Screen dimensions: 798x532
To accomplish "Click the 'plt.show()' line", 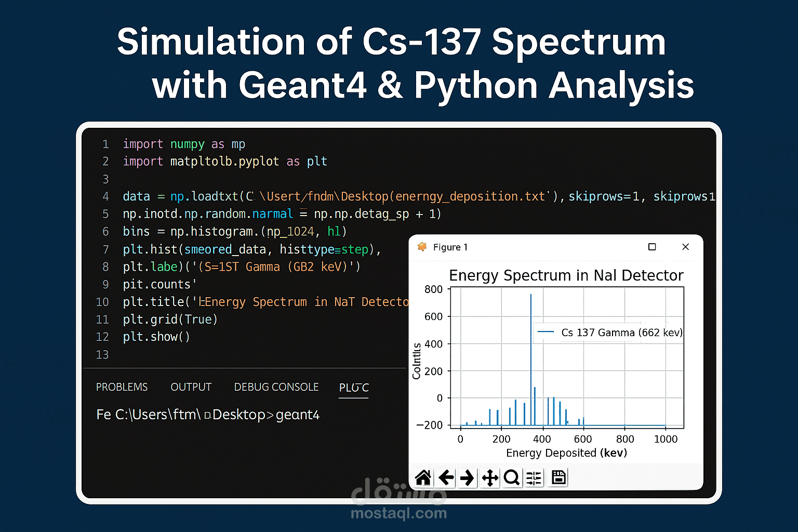I will [x=156, y=337].
